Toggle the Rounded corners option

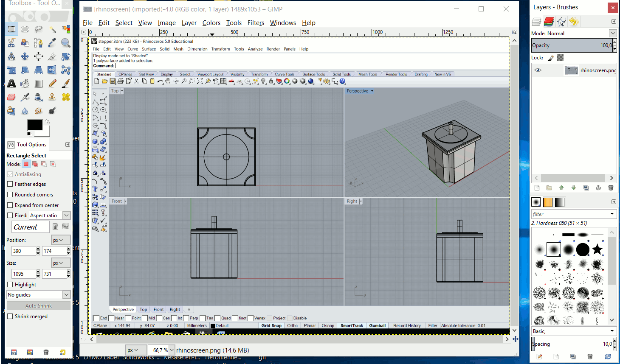10,195
